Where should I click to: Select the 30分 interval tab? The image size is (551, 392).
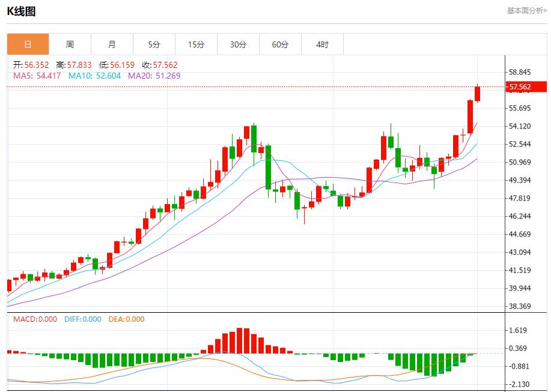coord(238,44)
